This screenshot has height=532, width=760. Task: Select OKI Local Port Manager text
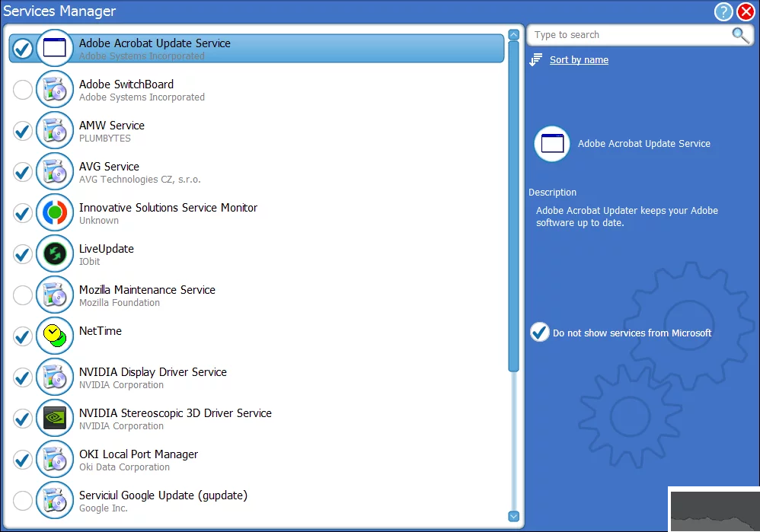[138, 454]
